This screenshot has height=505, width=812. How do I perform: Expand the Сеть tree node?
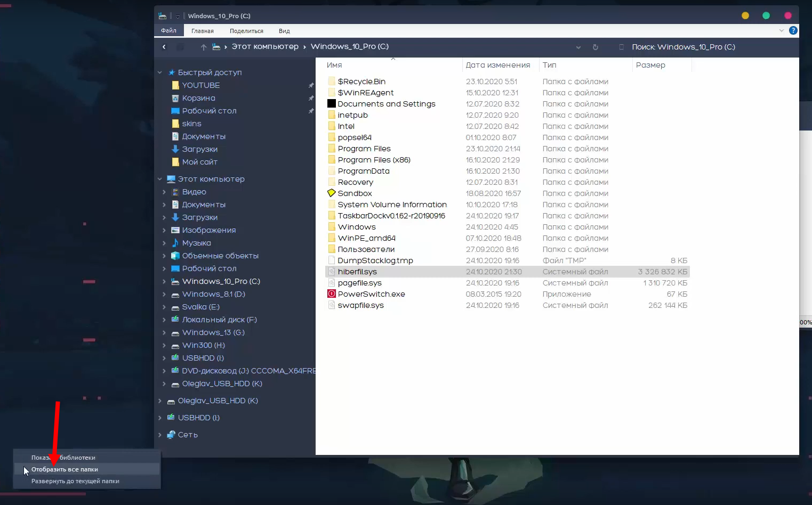(x=159, y=435)
